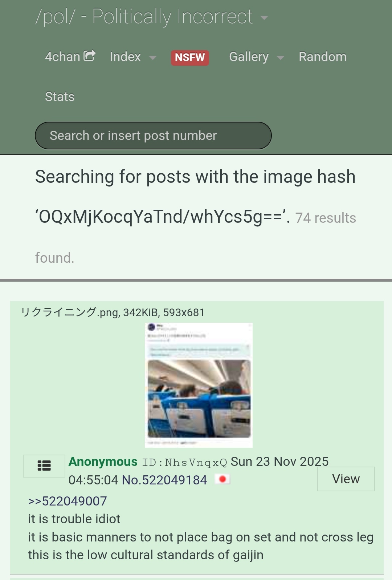
Task: Click the post options list icon
Action: (x=44, y=466)
